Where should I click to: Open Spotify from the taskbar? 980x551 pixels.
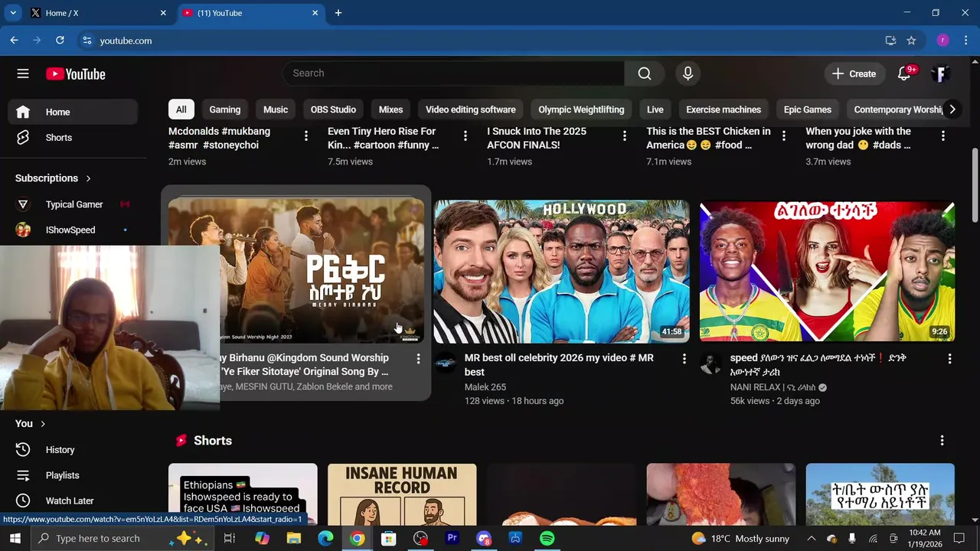click(547, 539)
